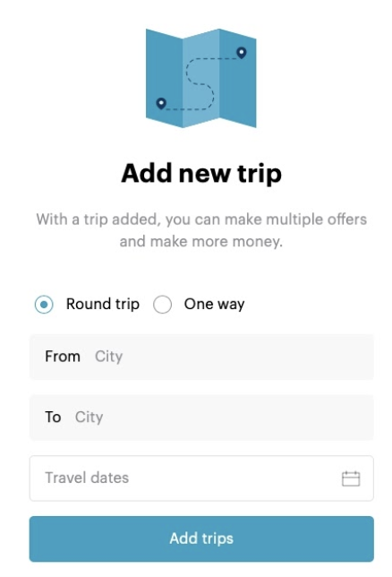Focus the To city input field
The height and width of the screenshot is (577, 392).
click(201, 418)
